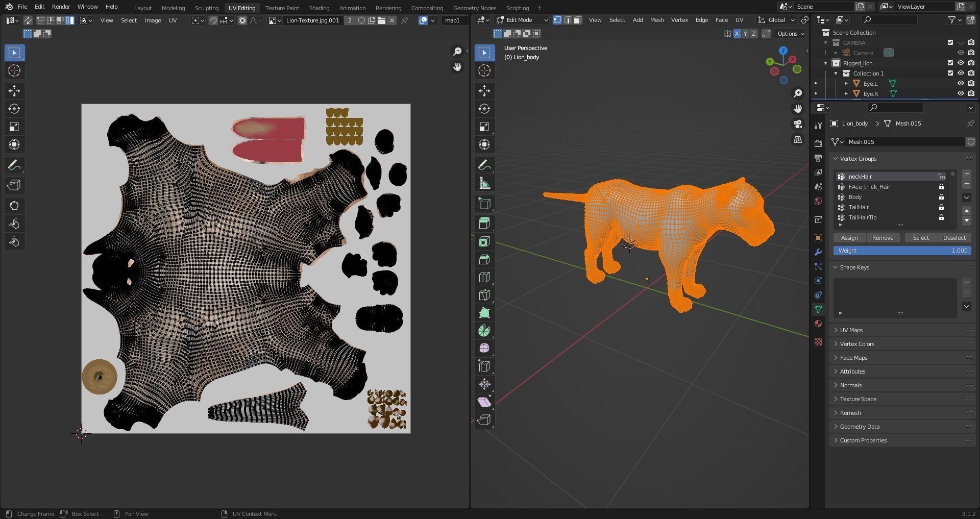Select the Knife tool

[x=484, y=295]
